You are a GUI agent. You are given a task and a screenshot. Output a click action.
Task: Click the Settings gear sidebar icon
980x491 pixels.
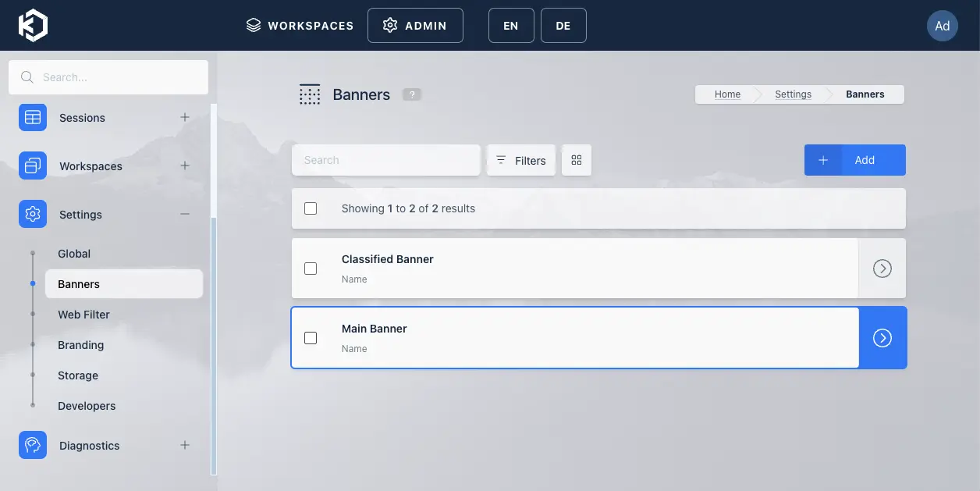point(32,214)
